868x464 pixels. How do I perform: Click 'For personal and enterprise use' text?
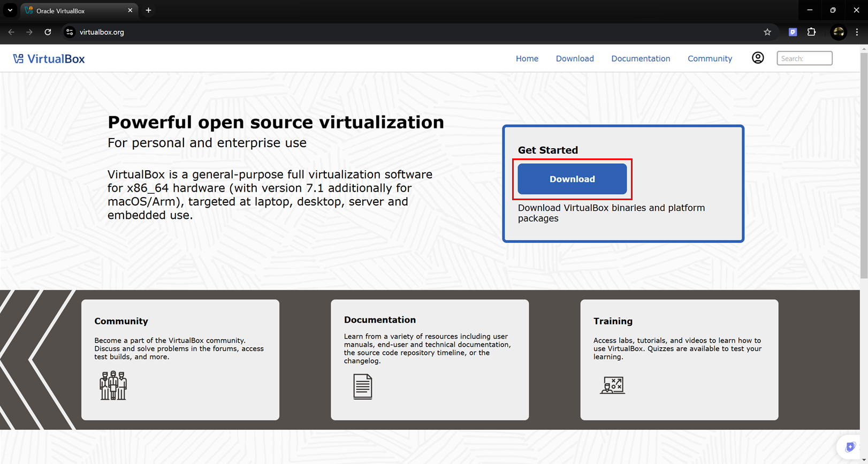[x=207, y=143]
